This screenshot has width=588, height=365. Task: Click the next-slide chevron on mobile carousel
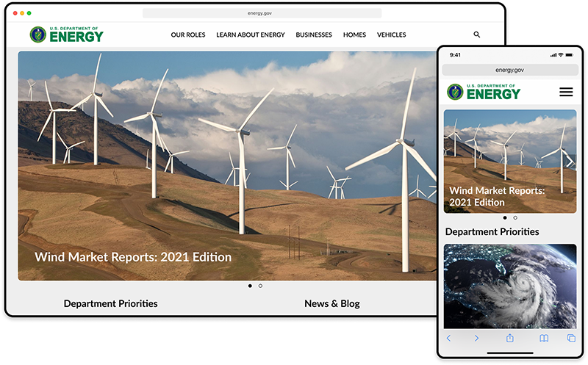[x=570, y=162]
